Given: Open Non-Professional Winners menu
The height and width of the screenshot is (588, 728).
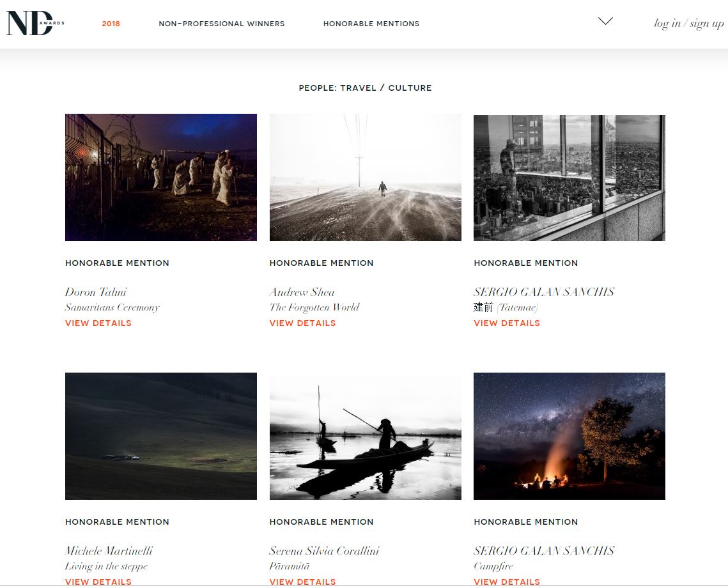Looking at the screenshot, I should pos(221,24).
